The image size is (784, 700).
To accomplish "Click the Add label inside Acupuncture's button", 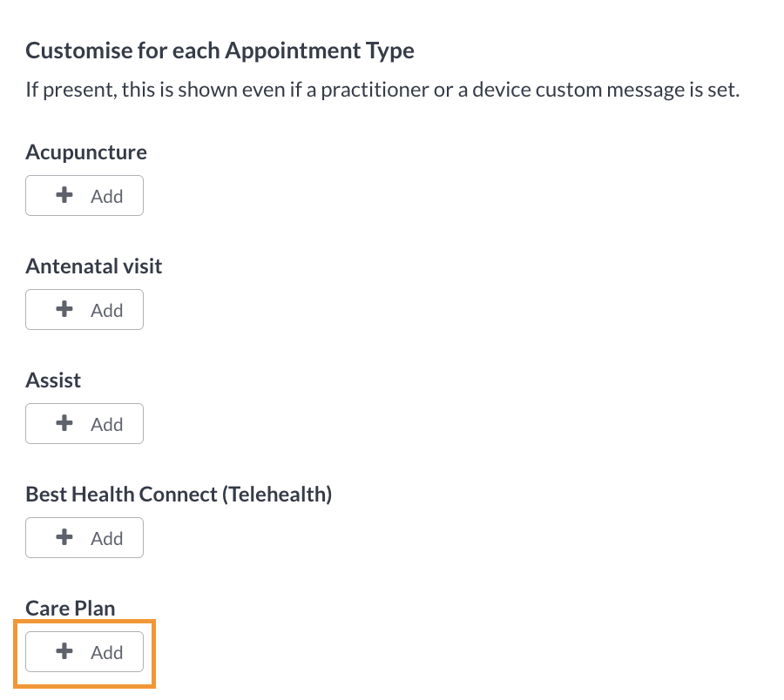I will point(106,195).
